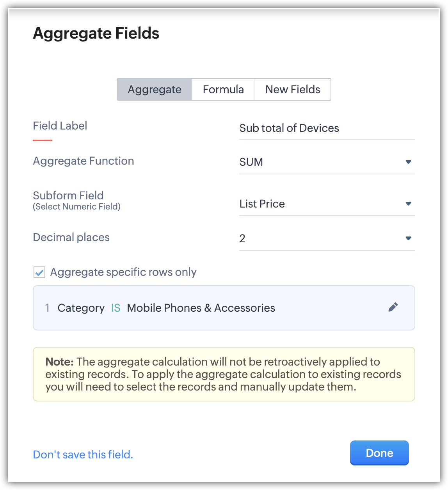448x490 pixels.
Task: Click the SUM value text
Action: tap(251, 162)
